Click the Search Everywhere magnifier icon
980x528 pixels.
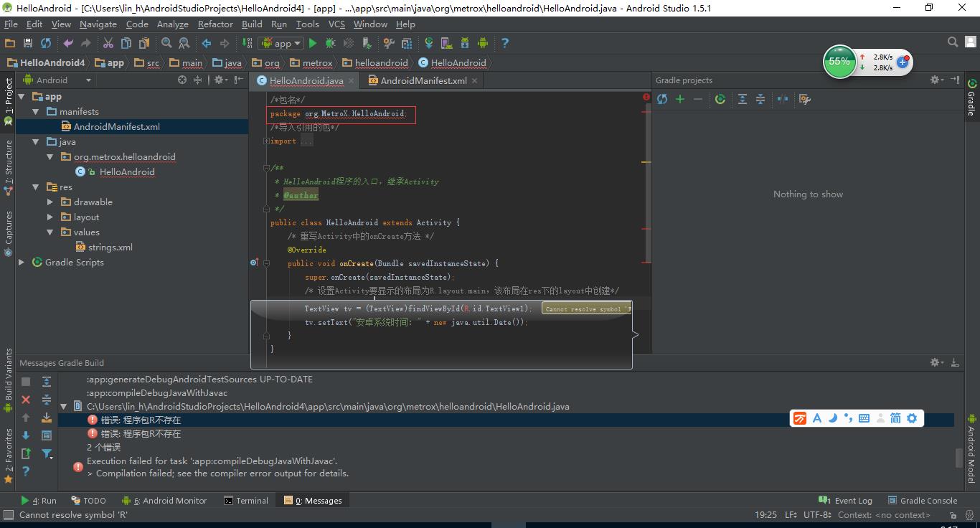point(953,42)
